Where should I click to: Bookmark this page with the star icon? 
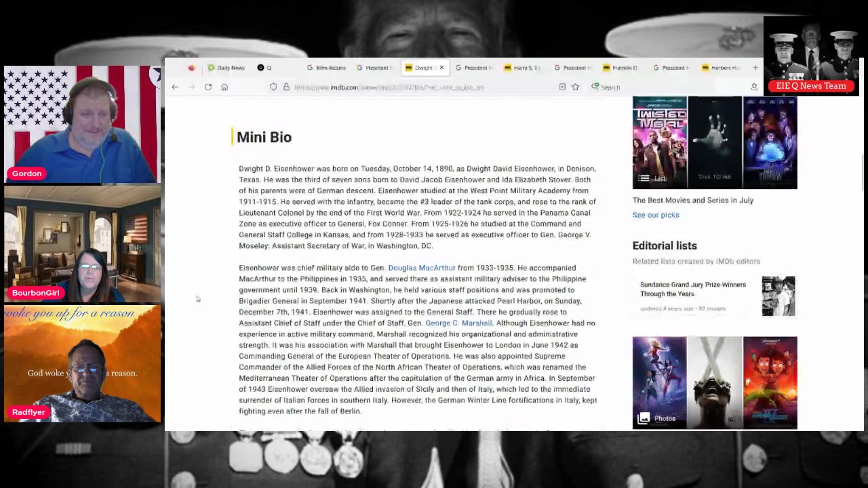[x=575, y=87]
